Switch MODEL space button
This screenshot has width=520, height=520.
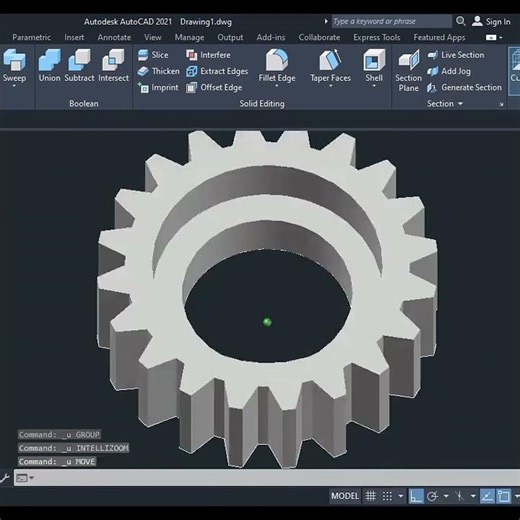(345, 496)
